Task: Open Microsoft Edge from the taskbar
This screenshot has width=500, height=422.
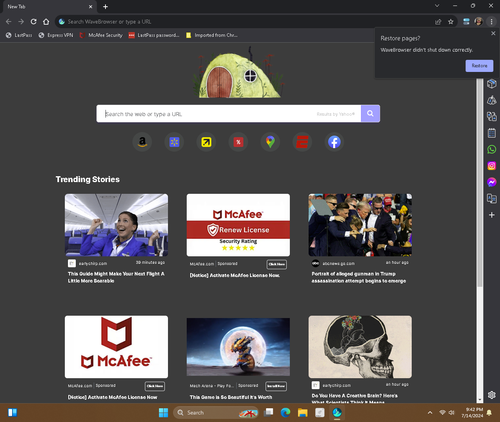Action: coord(285,413)
